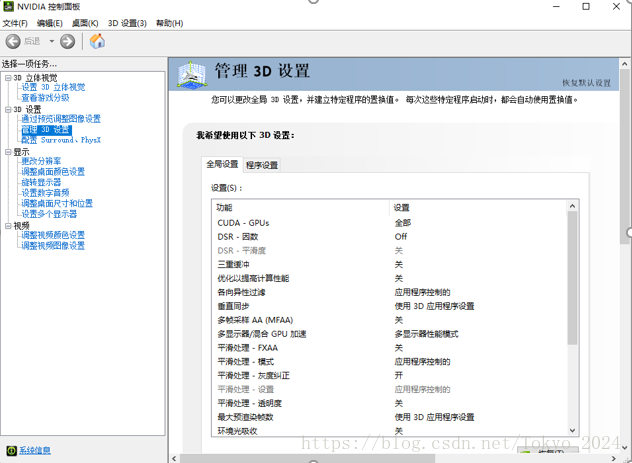
Task: Select the 平滑处理 - 透明度 row
Action: (390, 403)
